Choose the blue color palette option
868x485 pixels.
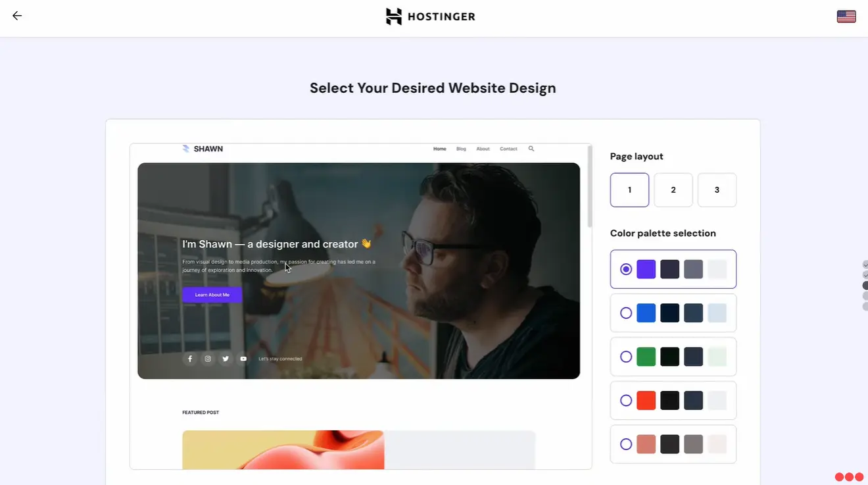(x=625, y=313)
